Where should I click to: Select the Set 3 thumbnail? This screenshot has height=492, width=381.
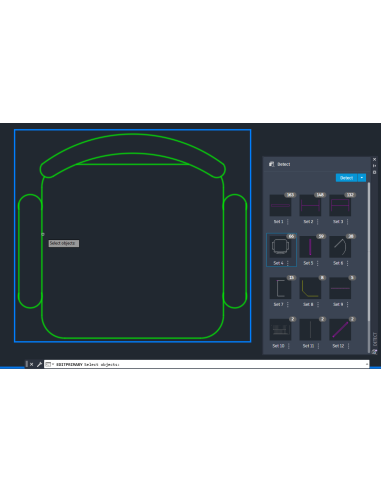coord(340,206)
